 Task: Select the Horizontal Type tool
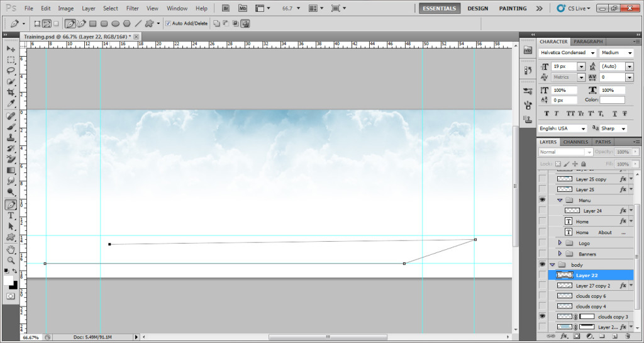click(x=11, y=216)
